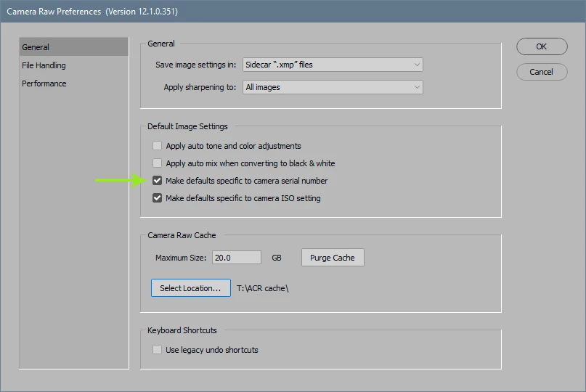Enable Apply auto tone and color adjustments
This screenshot has height=392, width=586.
[157, 145]
